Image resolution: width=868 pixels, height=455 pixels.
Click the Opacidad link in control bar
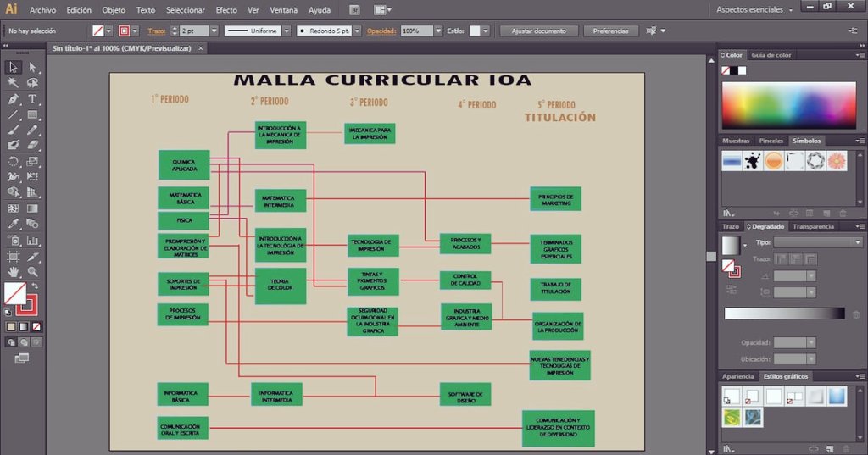point(381,31)
